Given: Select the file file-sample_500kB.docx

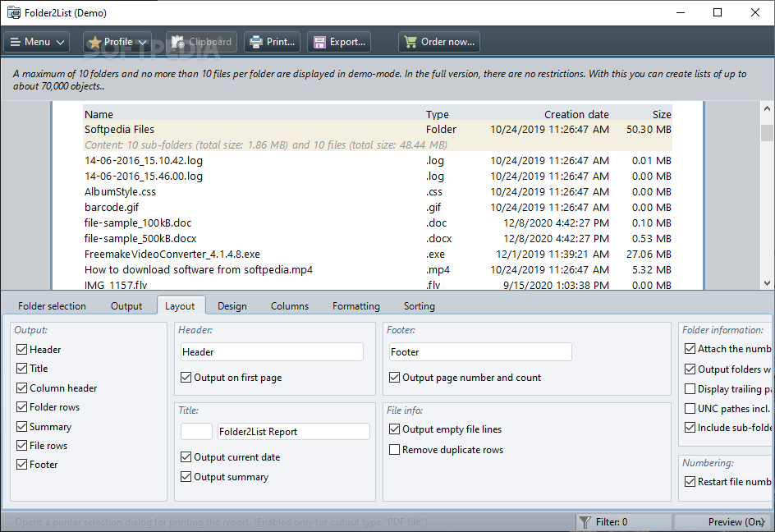Looking at the screenshot, I should click(x=378, y=238).
